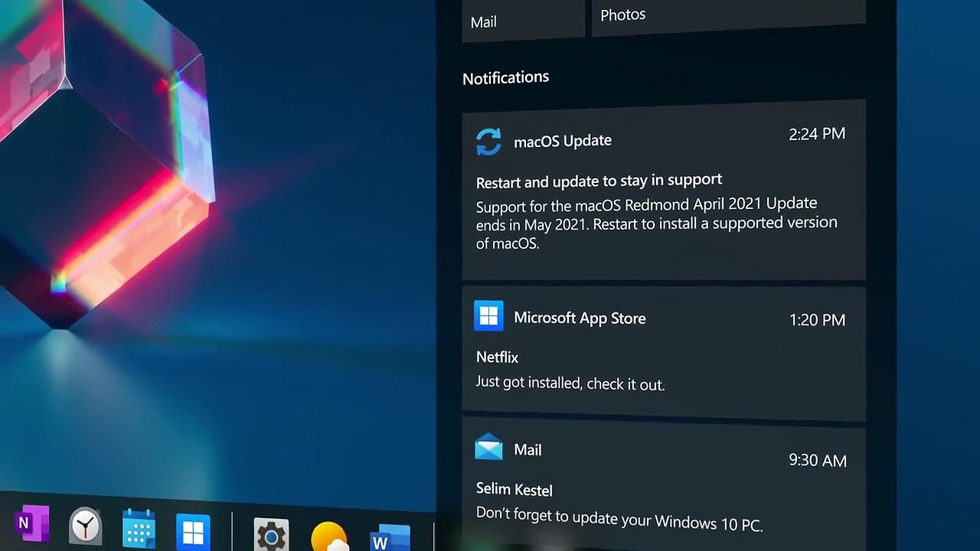Click the Windows Start logo button

click(x=193, y=532)
